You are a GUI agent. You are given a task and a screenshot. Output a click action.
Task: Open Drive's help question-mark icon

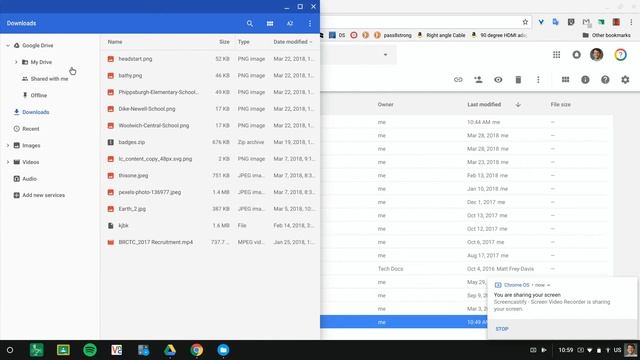pos(605,80)
